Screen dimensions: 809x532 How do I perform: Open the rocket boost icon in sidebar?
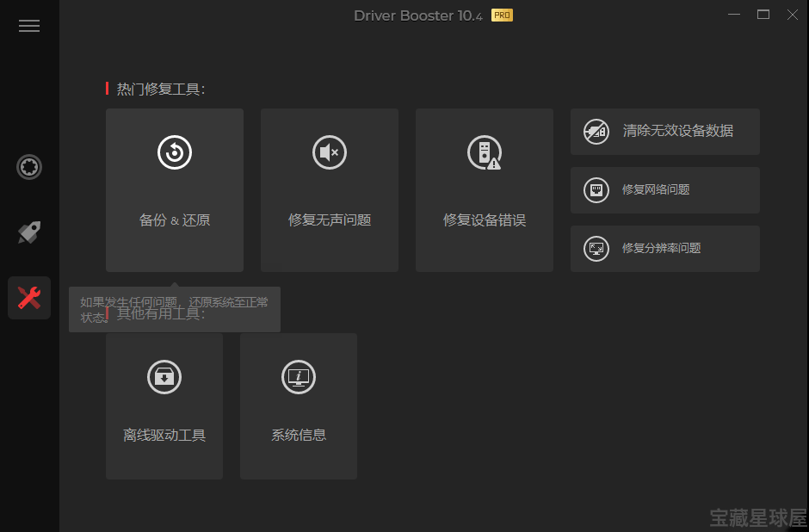[x=29, y=232]
